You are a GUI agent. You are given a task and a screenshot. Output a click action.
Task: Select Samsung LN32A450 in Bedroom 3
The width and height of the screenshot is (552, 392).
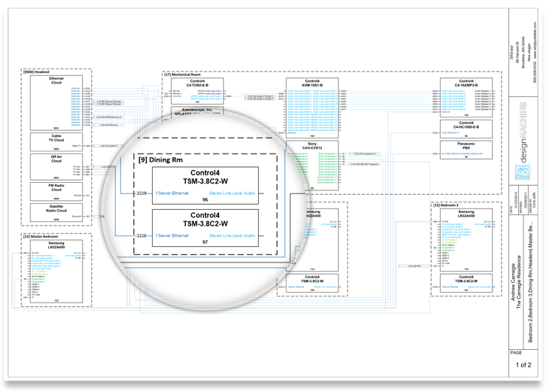coord(466,240)
